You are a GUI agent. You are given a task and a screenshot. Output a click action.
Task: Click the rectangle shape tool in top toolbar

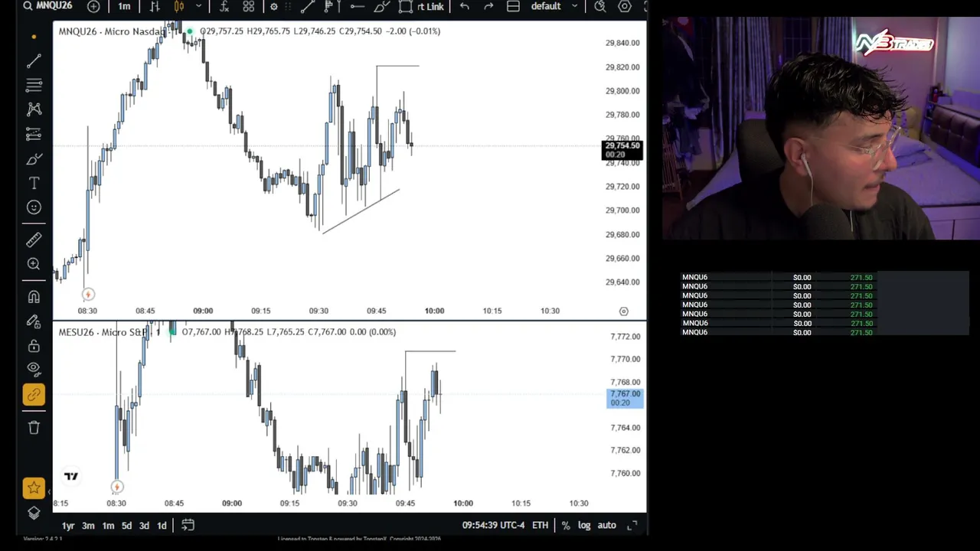[406, 6]
